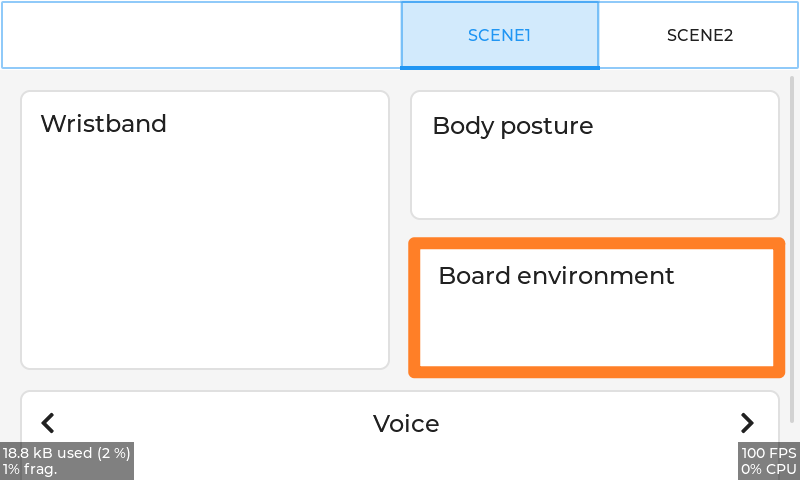Click the "100 FPS" counter text

point(768,453)
